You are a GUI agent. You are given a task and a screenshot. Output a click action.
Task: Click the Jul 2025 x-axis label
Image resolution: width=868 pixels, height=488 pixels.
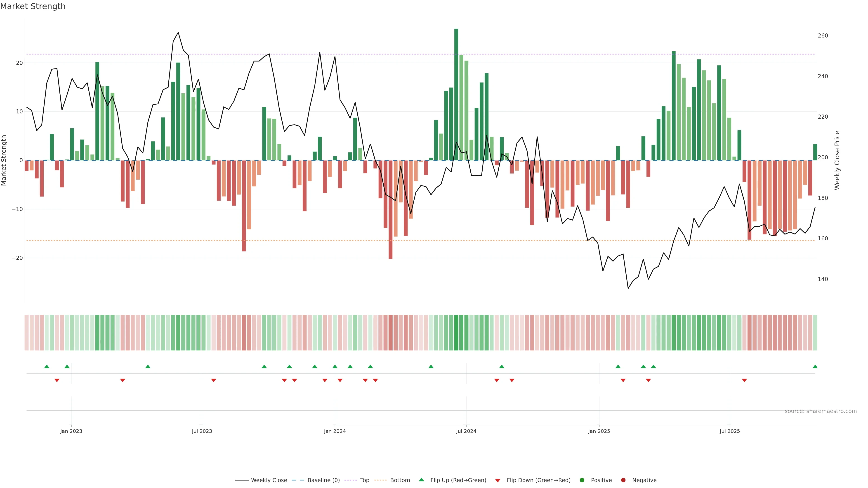[x=729, y=431]
